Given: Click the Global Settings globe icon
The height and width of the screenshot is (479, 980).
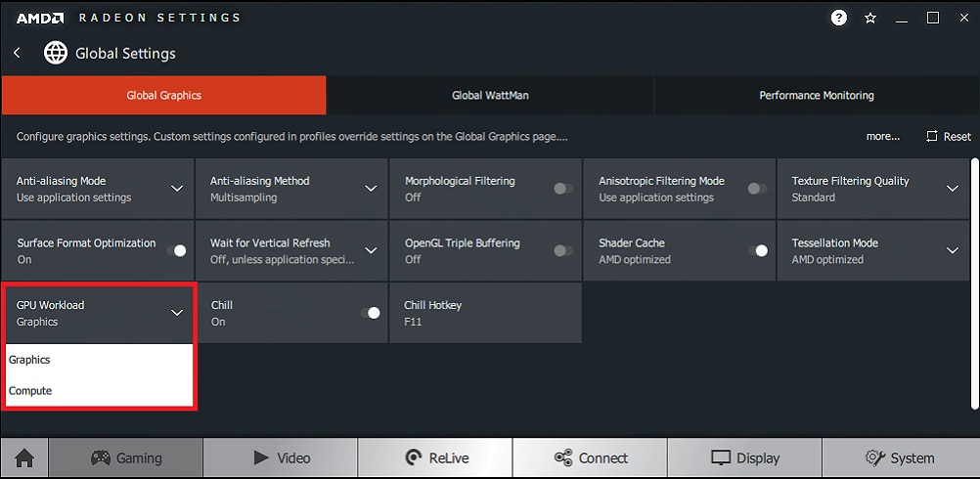Looking at the screenshot, I should point(56,53).
